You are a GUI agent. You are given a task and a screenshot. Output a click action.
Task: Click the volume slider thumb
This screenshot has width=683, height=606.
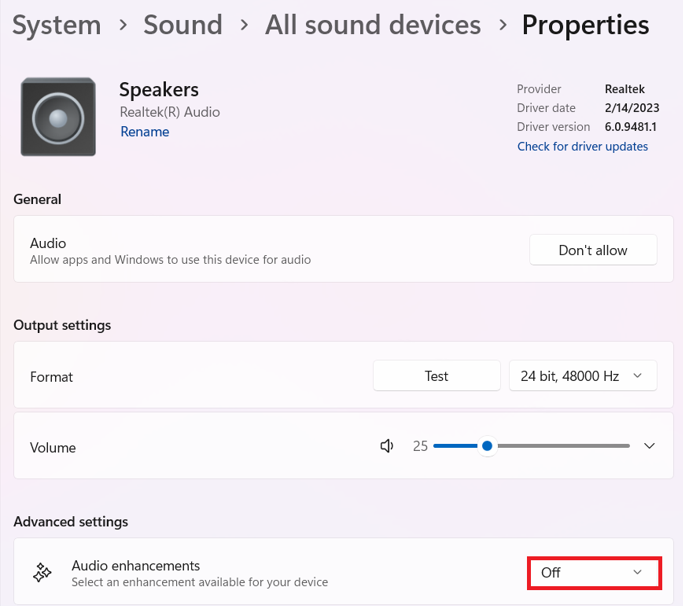click(487, 446)
